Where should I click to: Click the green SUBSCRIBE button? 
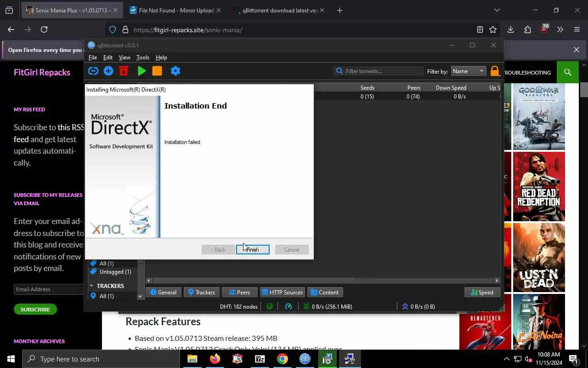pos(35,309)
